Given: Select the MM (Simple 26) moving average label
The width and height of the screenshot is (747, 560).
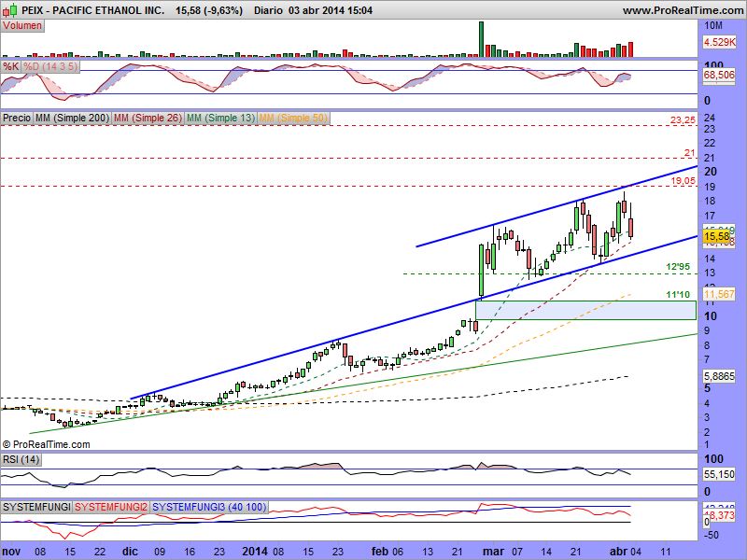Looking at the screenshot, I should pos(148,118).
